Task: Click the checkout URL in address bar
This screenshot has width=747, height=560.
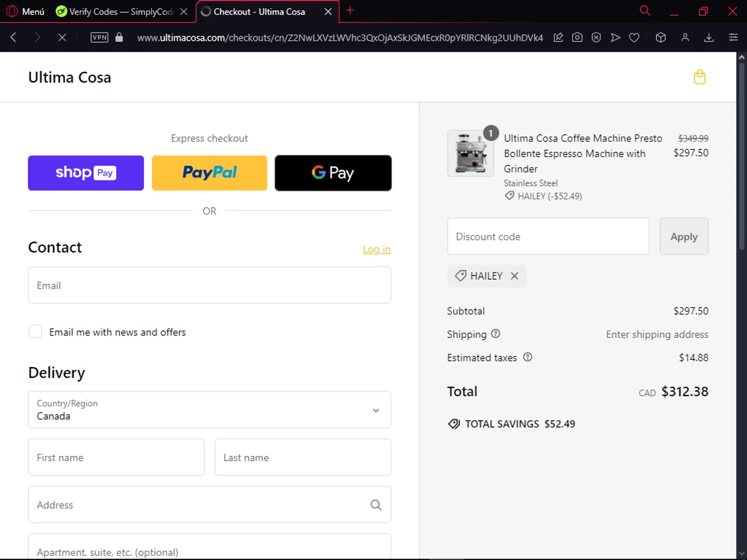Action: [x=340, y=38]
